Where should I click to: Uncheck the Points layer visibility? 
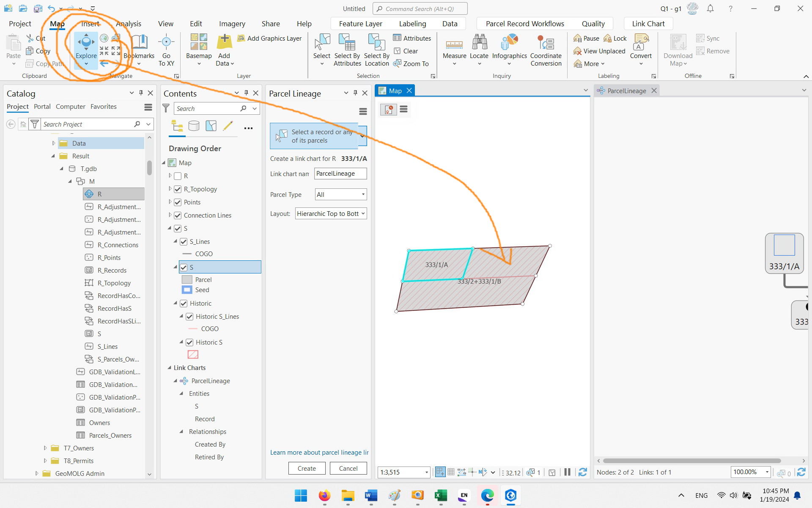click(x=178, y=202)
